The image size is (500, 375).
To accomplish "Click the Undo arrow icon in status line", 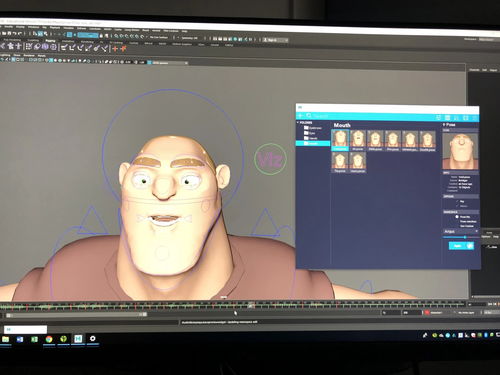I will (15, 33).
